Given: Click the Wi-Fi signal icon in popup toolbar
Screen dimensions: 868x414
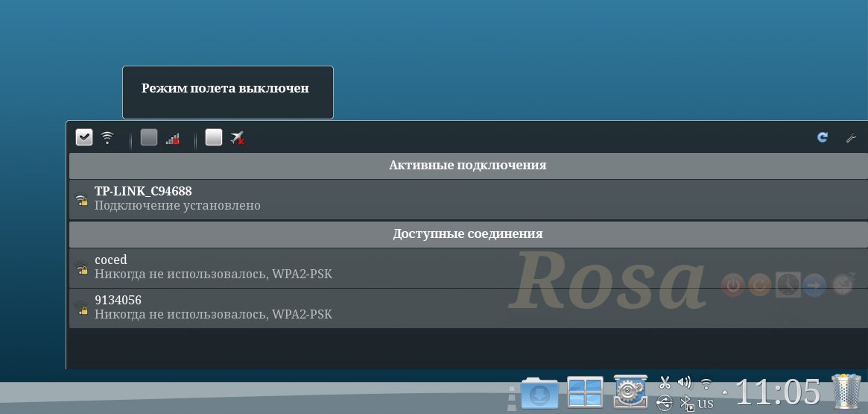Looking at the screenshot, I should click(107, 137).
